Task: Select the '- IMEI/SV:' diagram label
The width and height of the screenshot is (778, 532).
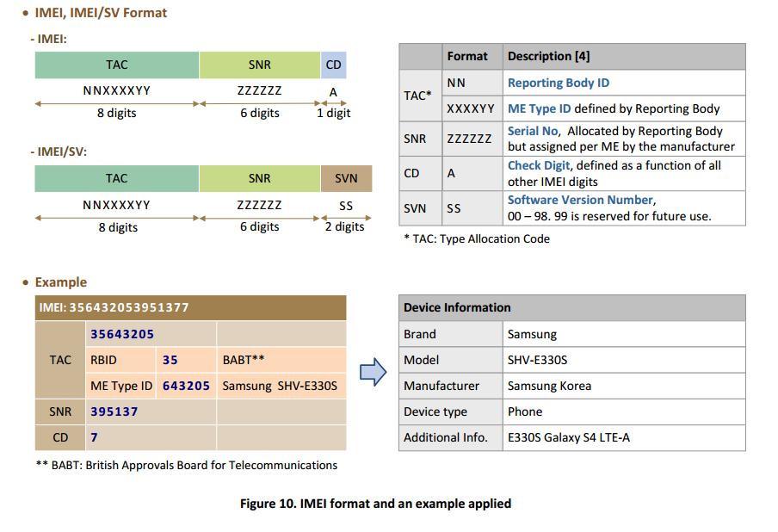Action: click(x=59, y=152)
